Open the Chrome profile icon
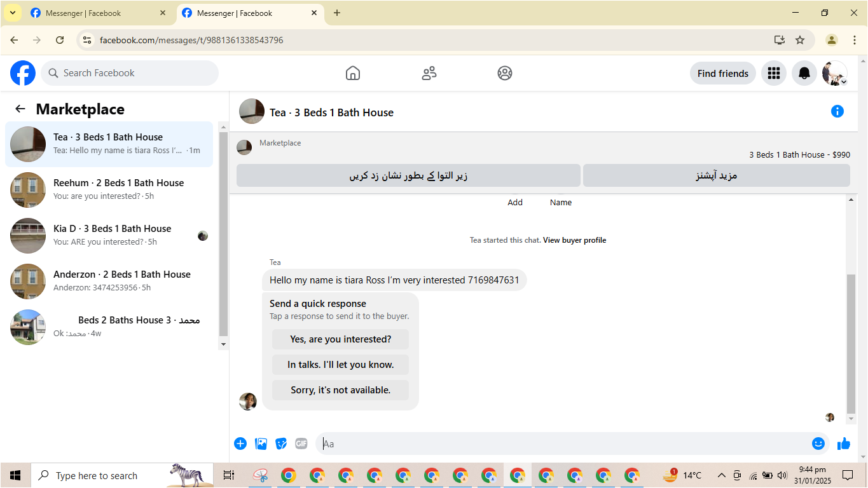Viewport: 868px width, 488px height. (832, 40)
